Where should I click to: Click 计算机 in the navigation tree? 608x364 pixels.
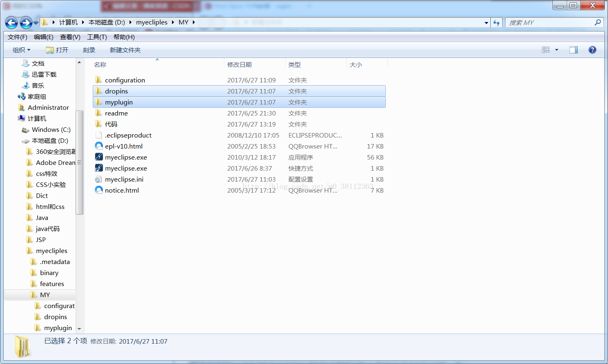tap(37, 119)
